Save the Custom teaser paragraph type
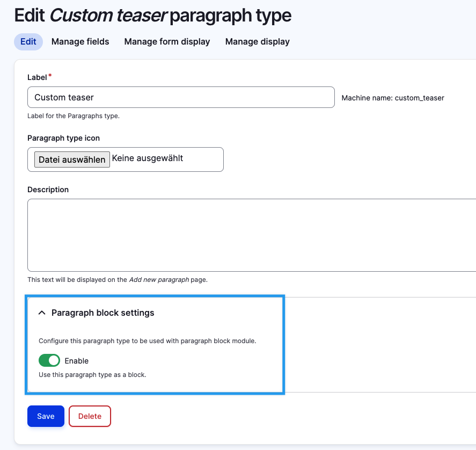Image resolution: width=476 pixels, height=450 pixels. point(46,416)
